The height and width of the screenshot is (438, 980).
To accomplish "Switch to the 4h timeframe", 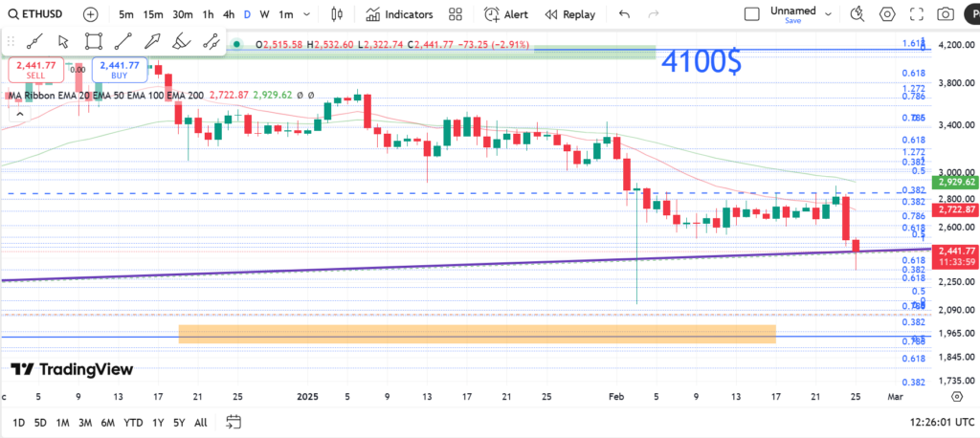I will 228,14.
